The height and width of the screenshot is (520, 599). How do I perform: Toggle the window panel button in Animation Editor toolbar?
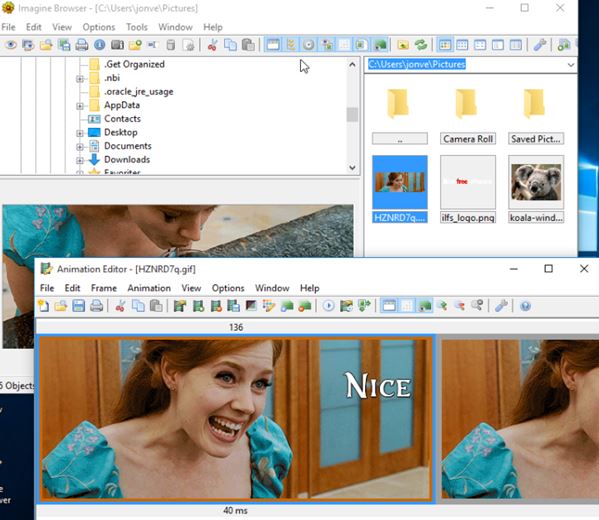[389, 306]
